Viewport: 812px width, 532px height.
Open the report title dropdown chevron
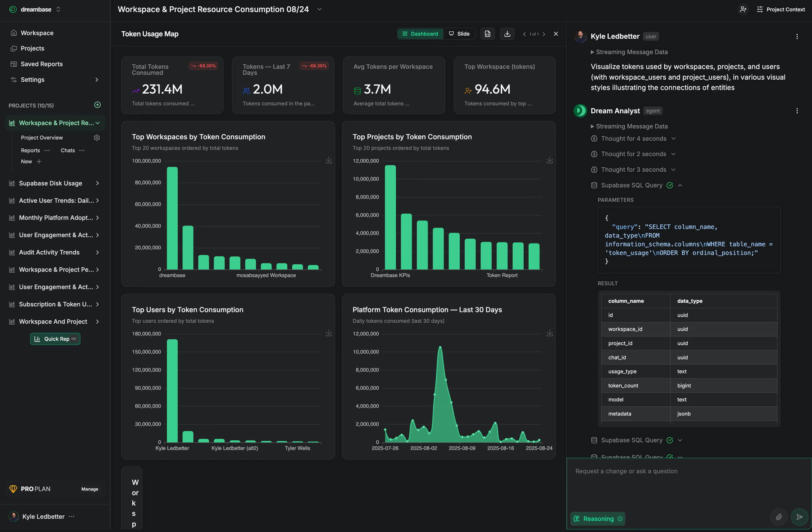320,10
